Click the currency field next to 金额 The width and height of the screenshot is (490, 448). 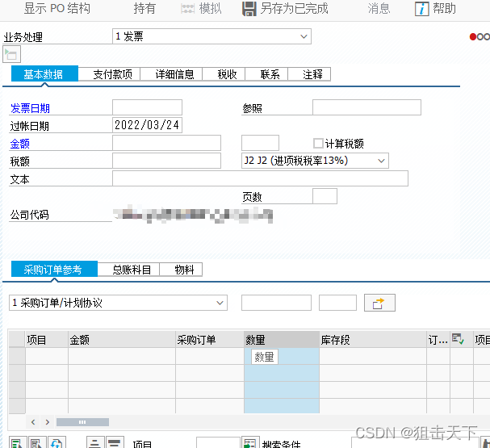(x=260, y=143)
